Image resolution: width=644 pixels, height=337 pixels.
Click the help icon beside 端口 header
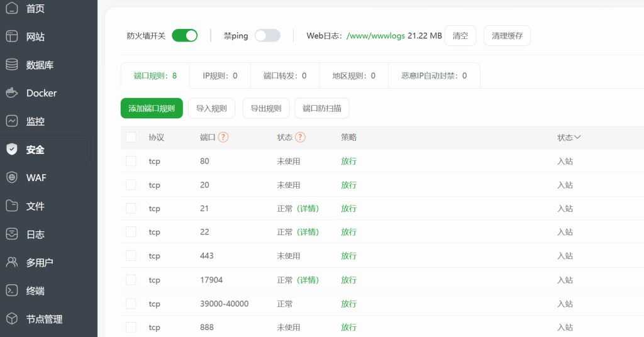[x=223, y=137]
